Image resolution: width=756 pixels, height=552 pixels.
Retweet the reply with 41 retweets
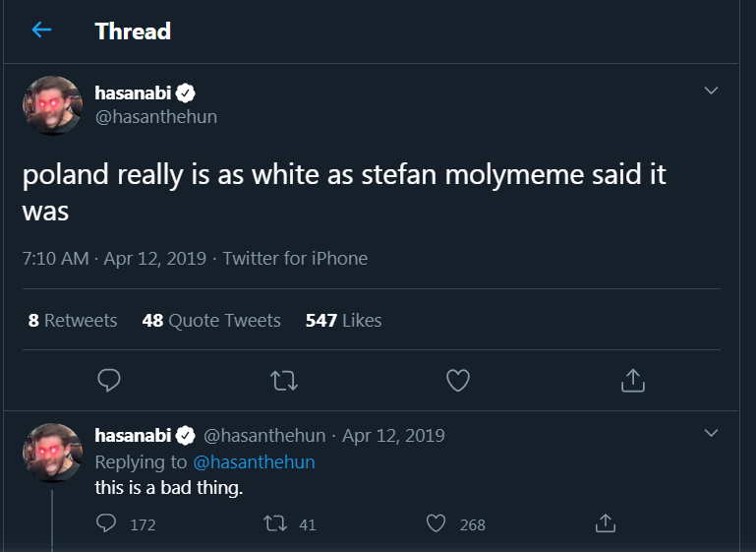[x=275, y=524]
